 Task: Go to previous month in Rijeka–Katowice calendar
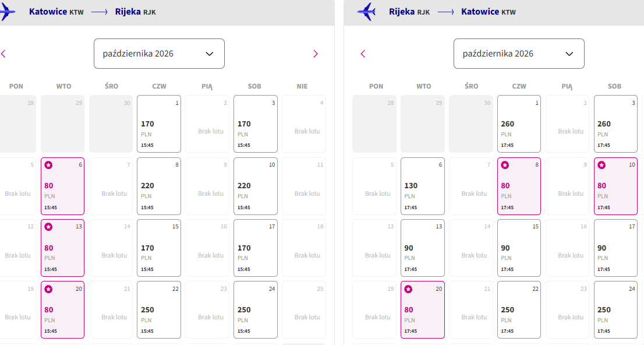click(363, 54)
